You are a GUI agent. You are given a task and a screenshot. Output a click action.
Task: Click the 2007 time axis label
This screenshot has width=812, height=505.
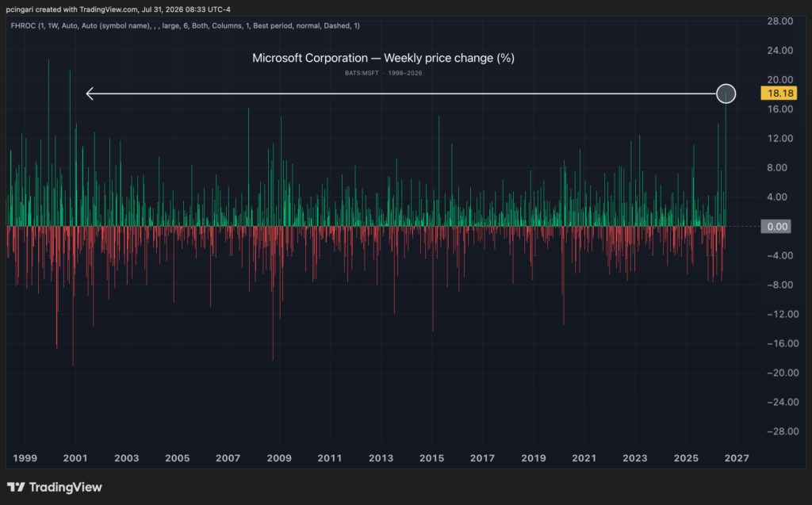pyautogui.click(x=228, y=458)
